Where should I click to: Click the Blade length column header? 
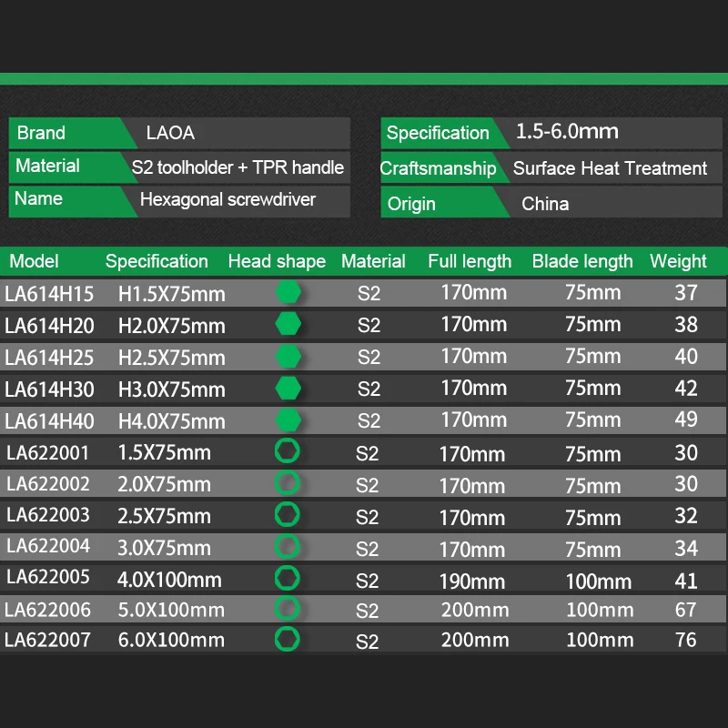pyautogui.click(x=582, y=261)
